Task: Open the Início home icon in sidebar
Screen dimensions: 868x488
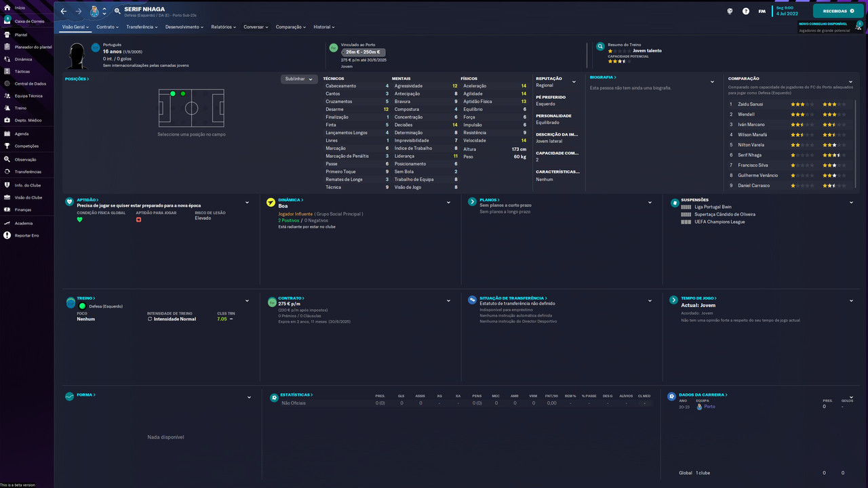Action: (x=7, y=7)
